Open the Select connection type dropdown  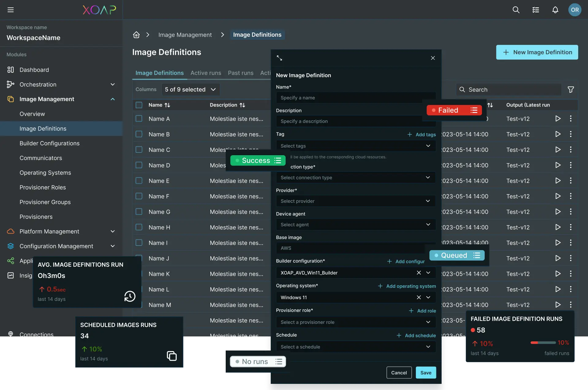click(356, 178)
